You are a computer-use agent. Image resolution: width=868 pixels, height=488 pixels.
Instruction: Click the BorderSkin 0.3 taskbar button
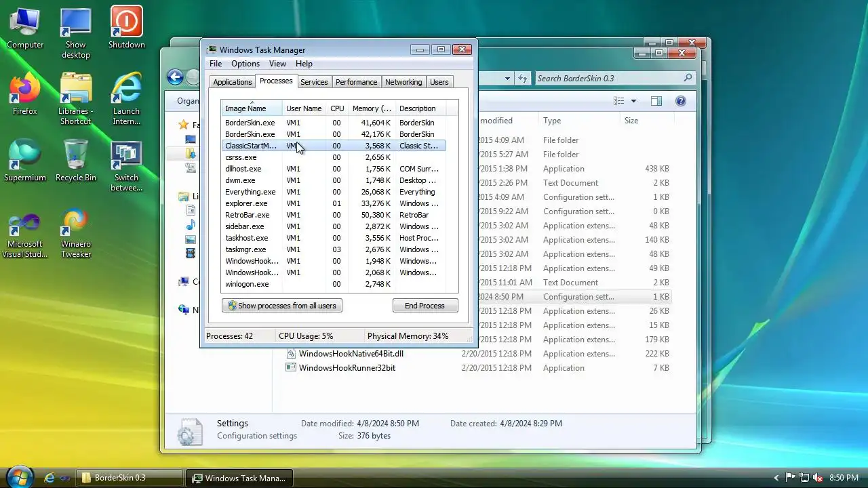point(128,478)
